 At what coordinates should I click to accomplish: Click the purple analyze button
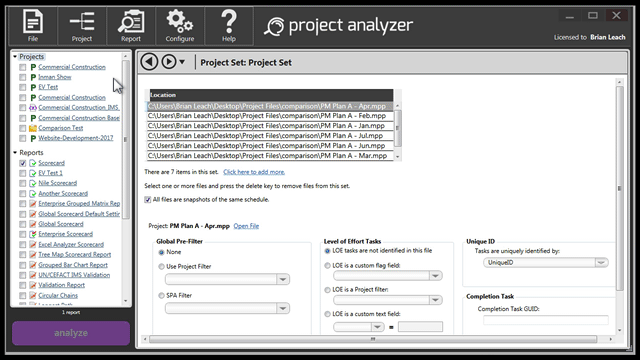pyautogui.click(x=71, y=333)
